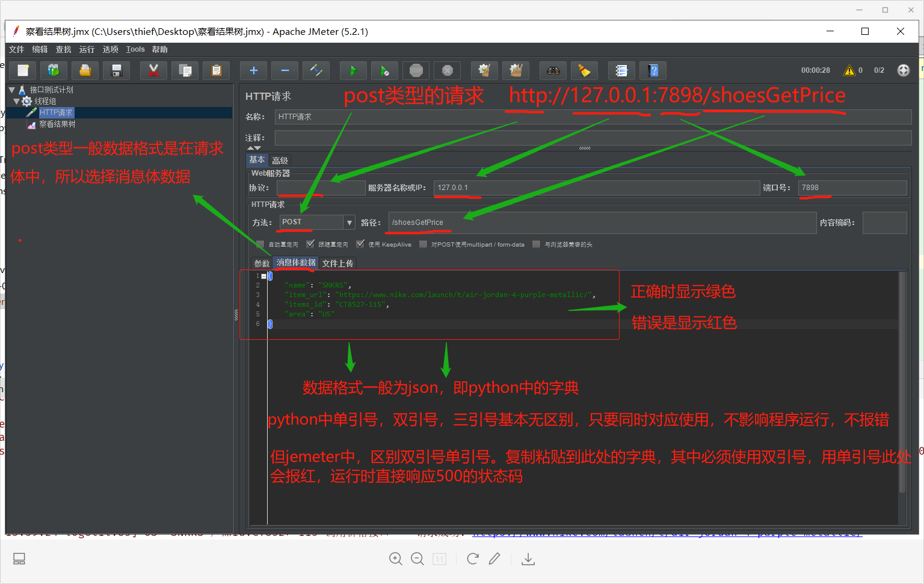
Task: Click the nike.com link at screen bottom
Action: 668,532
